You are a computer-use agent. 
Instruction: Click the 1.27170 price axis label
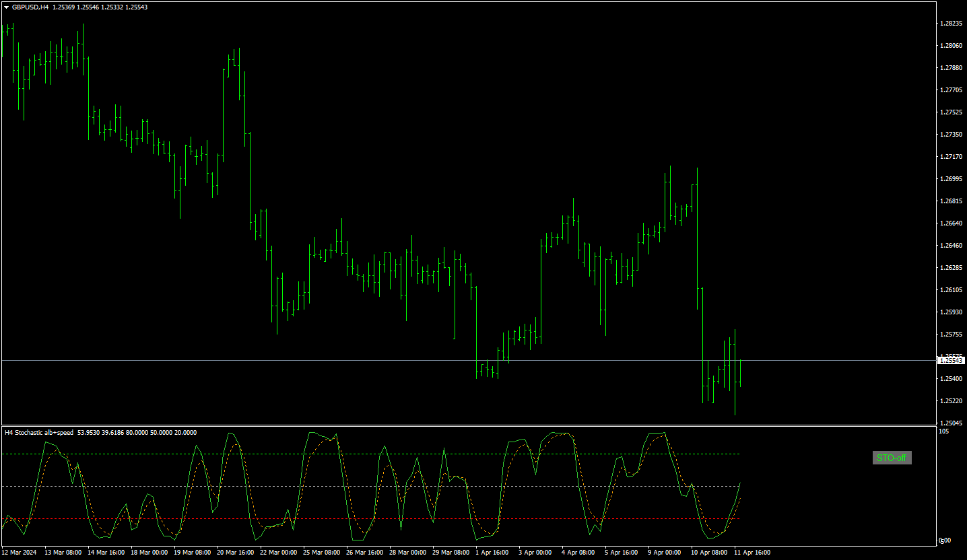coord(952,157)
